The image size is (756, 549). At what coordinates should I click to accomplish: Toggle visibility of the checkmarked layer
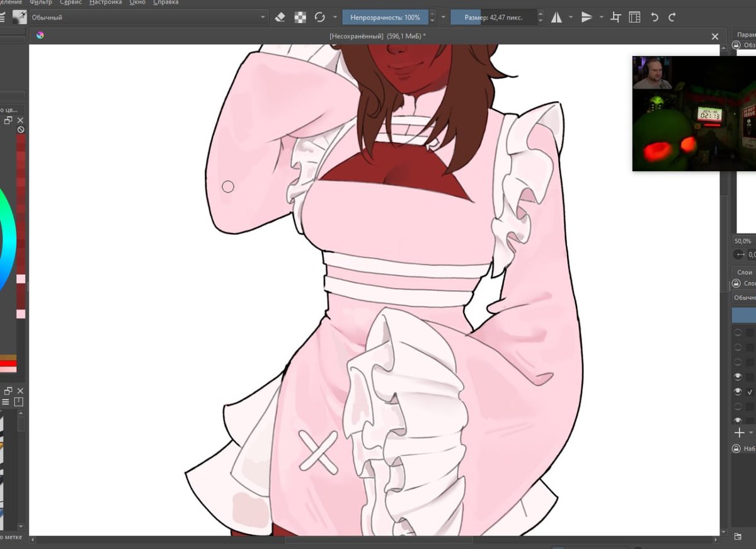click(x=738, y=392)
